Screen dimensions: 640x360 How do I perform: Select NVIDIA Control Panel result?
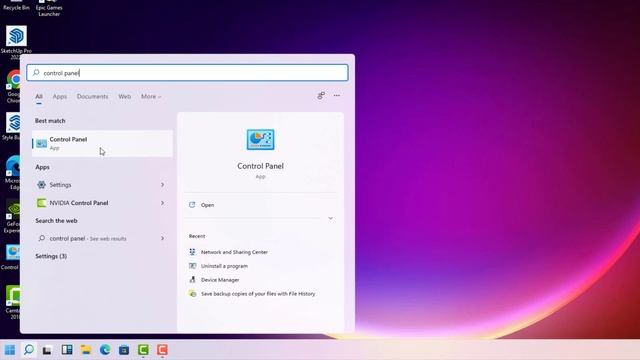(x=102, y=203)
